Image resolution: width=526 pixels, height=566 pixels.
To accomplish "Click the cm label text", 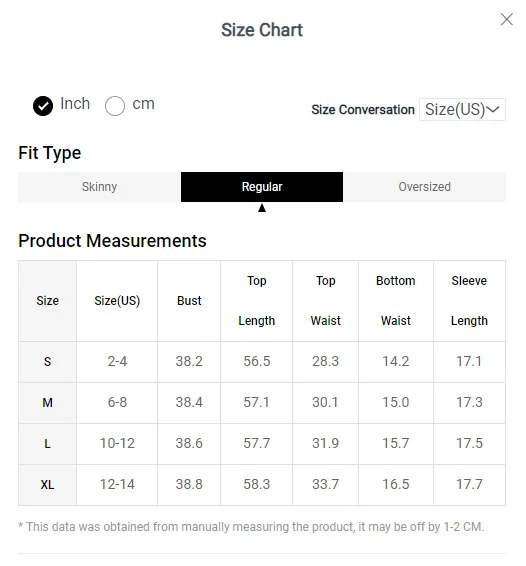I will tap(143, 104).
